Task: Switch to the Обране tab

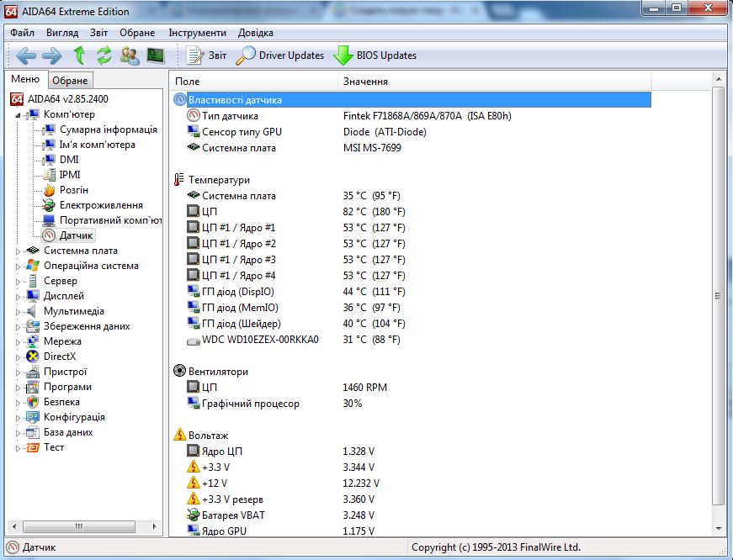Action: (x=69, y=81)
